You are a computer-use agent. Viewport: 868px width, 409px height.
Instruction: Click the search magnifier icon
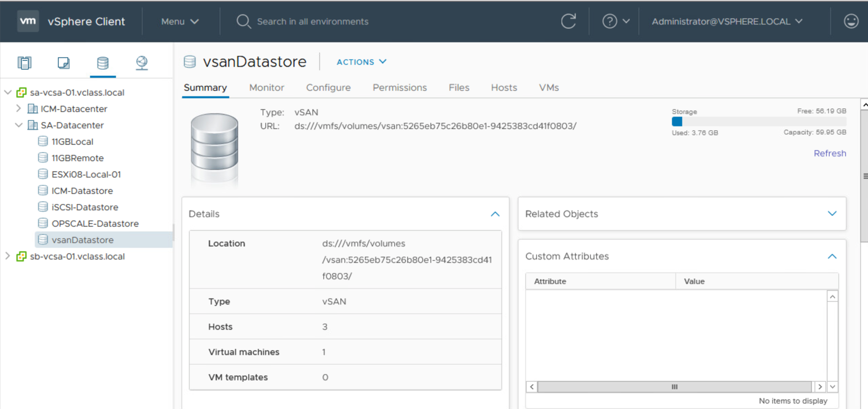[244, 21]
